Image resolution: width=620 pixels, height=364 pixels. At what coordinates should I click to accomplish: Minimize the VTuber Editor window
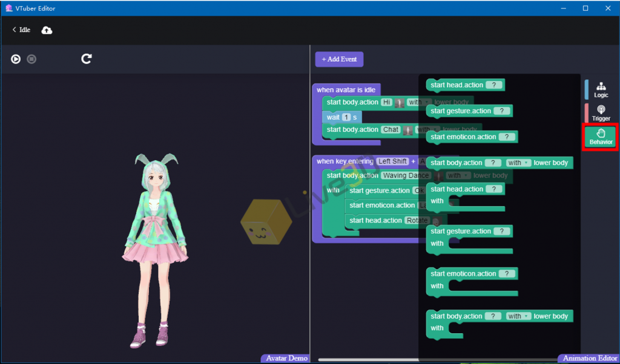(x=564, y=8)
